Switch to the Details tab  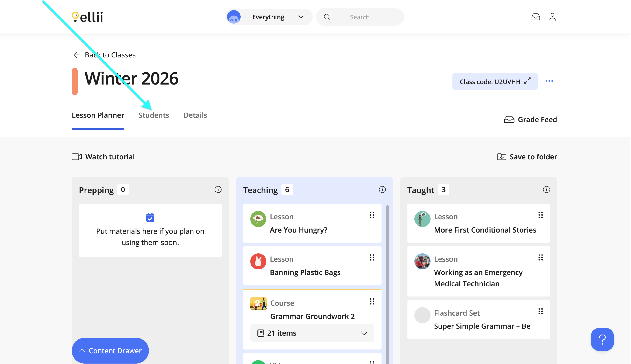(x=195, y=115)
